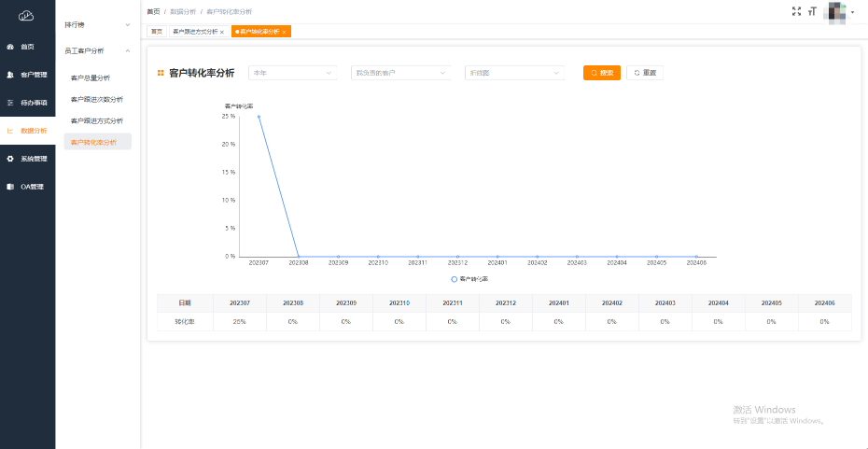Open the font size adjustment icon
Screen dimensions: 868x449
812,11
